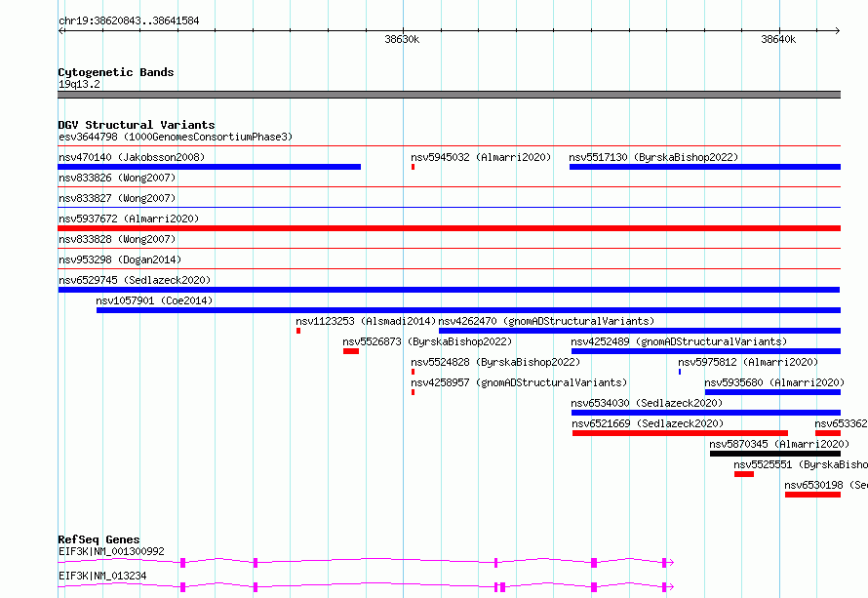Open nsv833826 (Wong2007) variant
Viewport: 868px width, 598px height.
[x=117, y=178]
